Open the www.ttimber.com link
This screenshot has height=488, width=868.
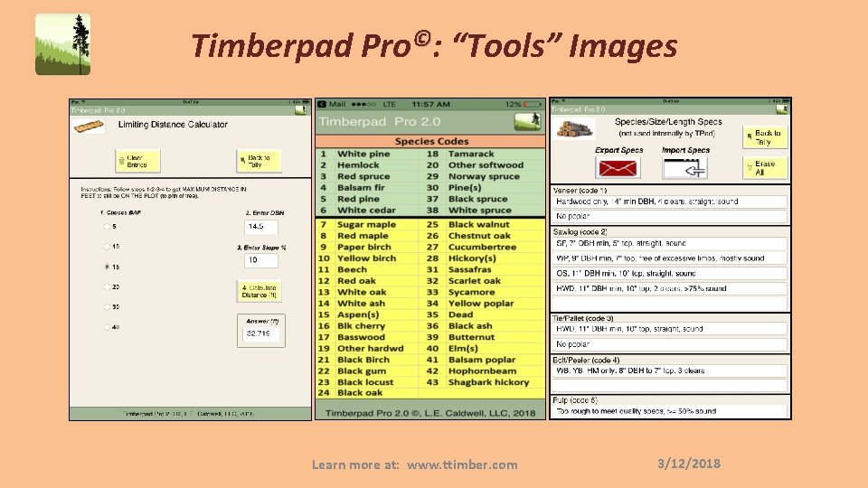click(462, 465)
